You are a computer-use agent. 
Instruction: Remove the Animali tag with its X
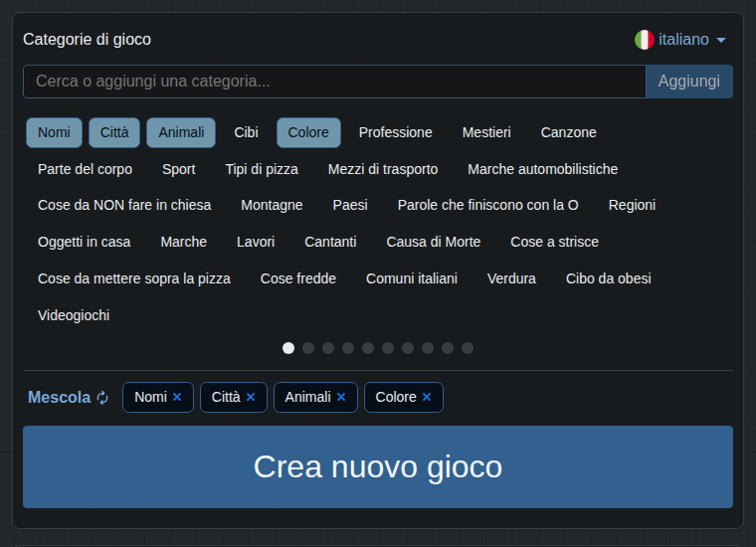pyautogui.click(x=341, y=397)
